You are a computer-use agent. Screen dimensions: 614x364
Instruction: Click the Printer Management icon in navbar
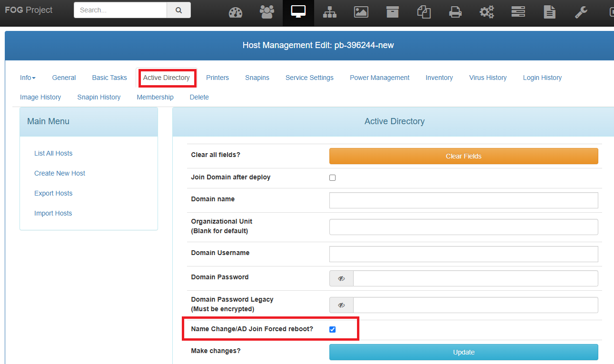click(456, 12)
